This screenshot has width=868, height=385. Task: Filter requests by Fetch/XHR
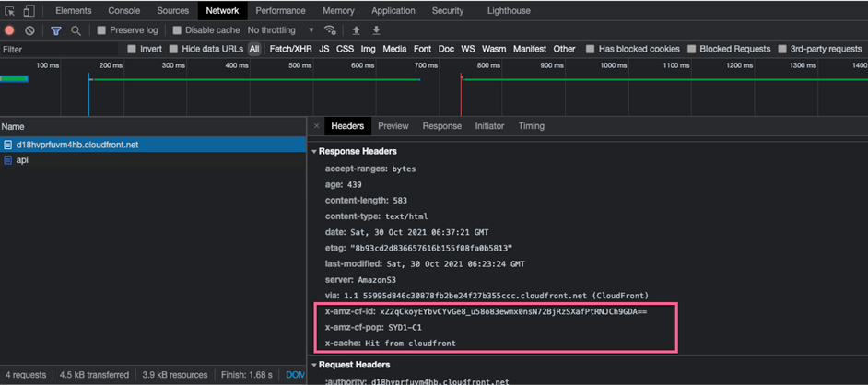pyautogui.click(x=291, y=49)
